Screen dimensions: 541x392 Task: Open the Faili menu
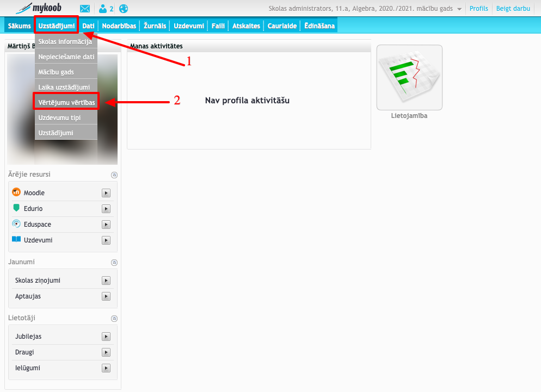point(218,26)
